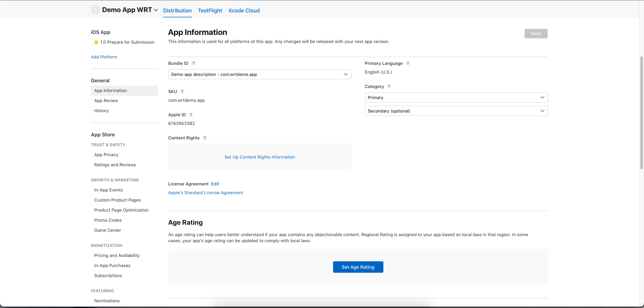This screenshot has height=308, width=644.
Task: Select App Information in sidebar
Action: click(x=124, y=91)
